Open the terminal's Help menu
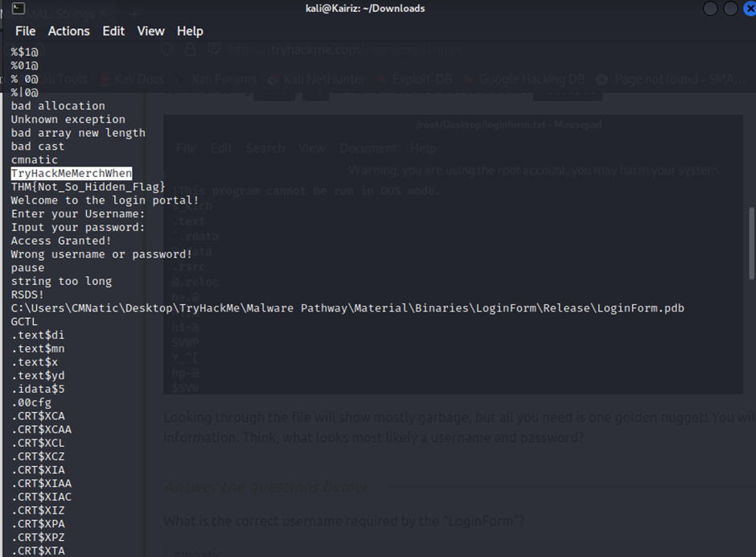756x557 pixels. [190, 31]
